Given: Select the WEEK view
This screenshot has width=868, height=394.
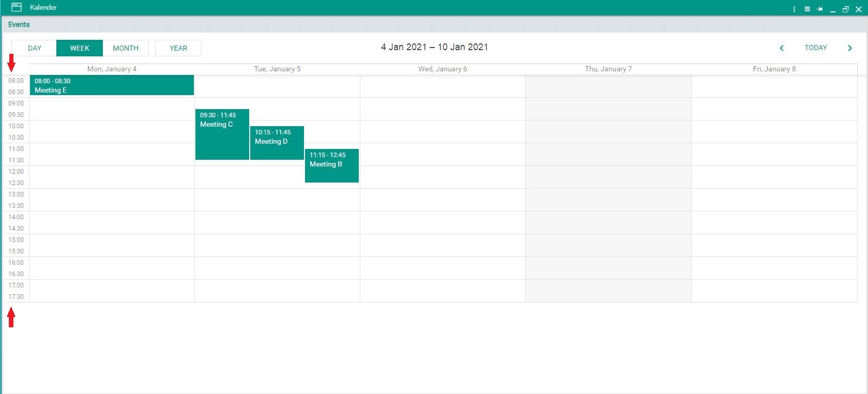Looking at the screenshot, I should [80, 48].
